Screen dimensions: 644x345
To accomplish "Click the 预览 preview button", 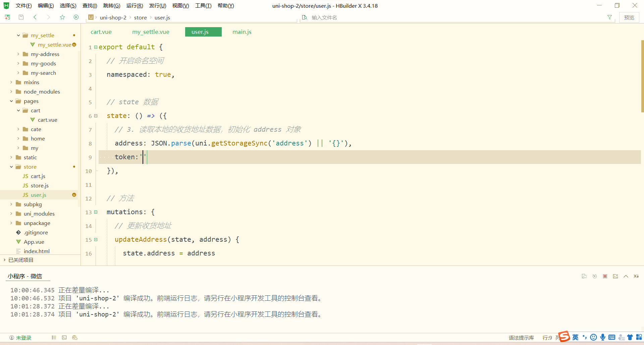I will [x=630, y=17].
